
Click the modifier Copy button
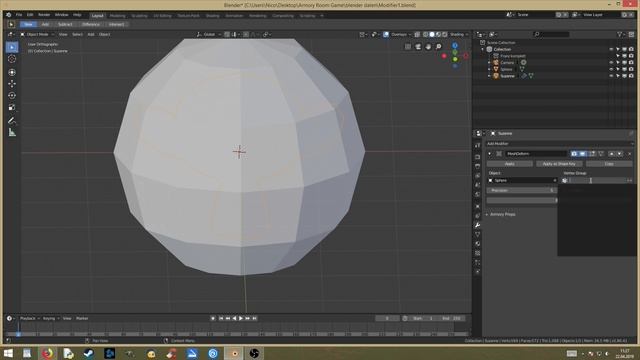(609, 164)
